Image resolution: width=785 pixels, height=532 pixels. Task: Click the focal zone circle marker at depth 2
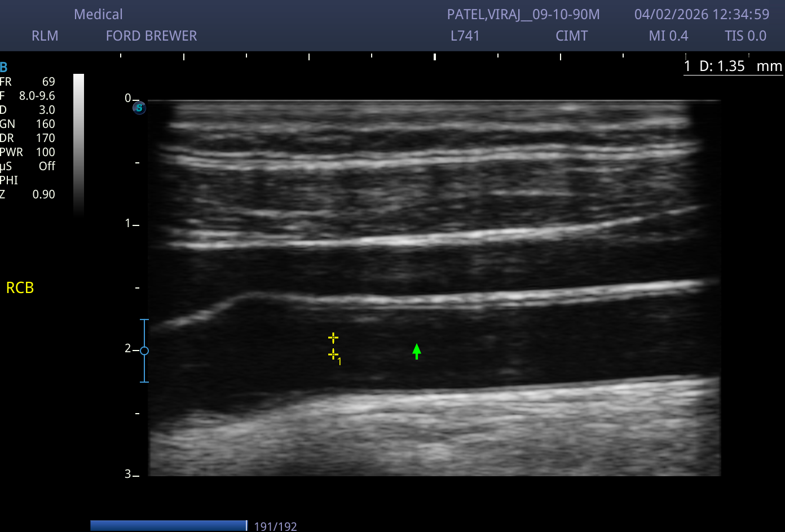click(x=144, y=351)
